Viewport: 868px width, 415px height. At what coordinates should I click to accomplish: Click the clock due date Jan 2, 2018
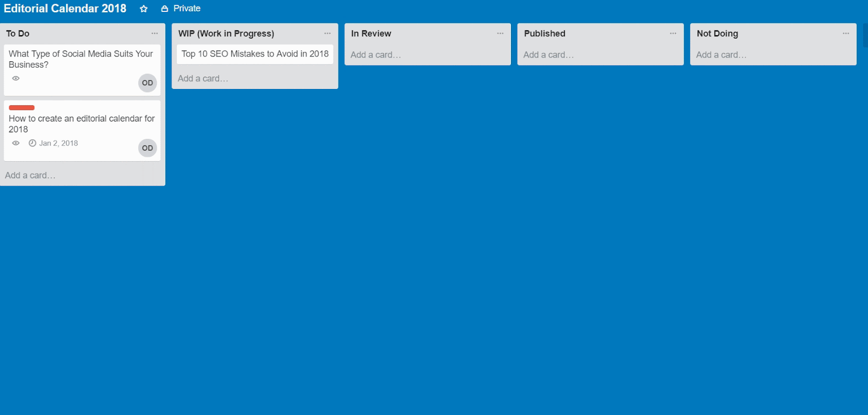pos(54,143)
